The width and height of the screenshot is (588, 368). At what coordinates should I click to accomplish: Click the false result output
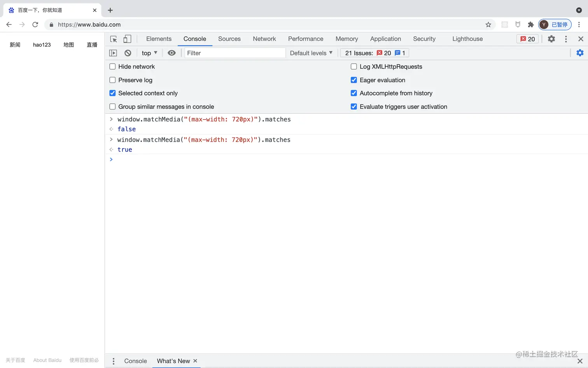tap(127, 129)
